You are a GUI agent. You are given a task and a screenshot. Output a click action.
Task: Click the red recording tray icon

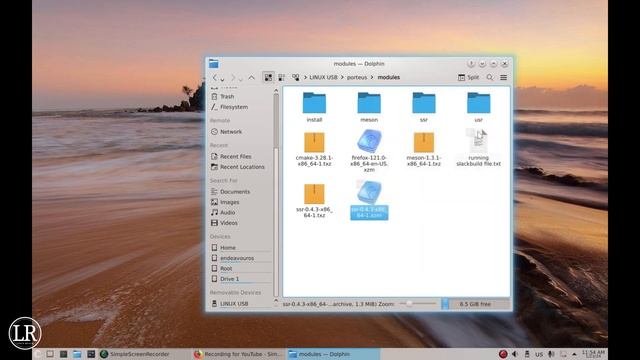(503, 354)
